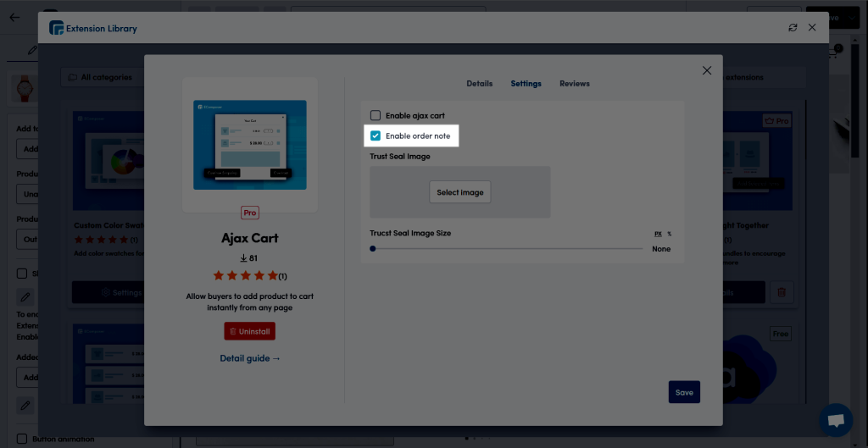The width and height of the screenshot is (868, 448).
Task: Open the Reviews tab
Action: [x=575, y=84]
